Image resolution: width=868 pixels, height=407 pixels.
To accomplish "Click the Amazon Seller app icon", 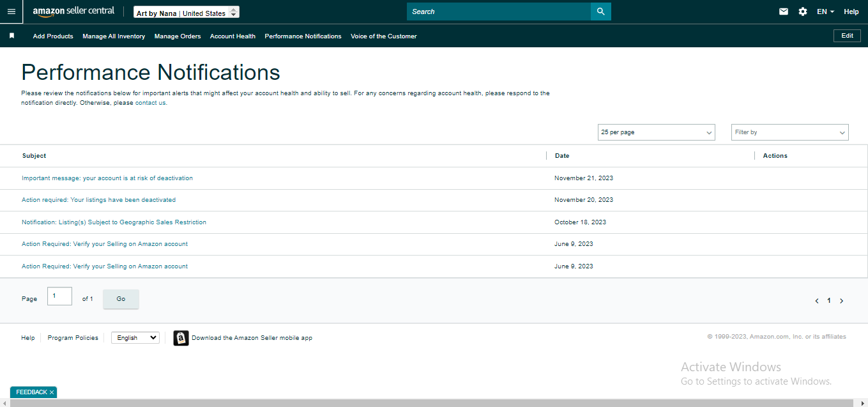I will click(x=181, y=338).
